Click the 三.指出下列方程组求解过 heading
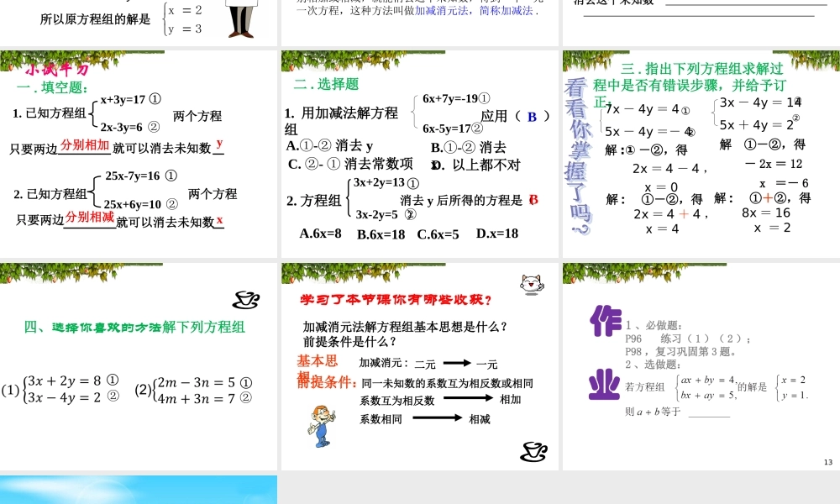Image resolution: width=840 pixels, height=504 pixels. click(x=701, y=69)
